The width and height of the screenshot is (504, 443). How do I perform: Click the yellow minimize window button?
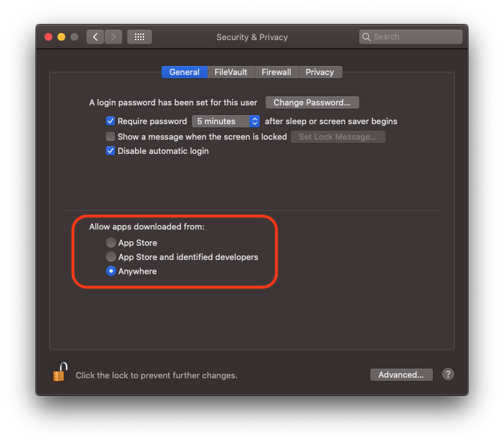coord(61,37)
